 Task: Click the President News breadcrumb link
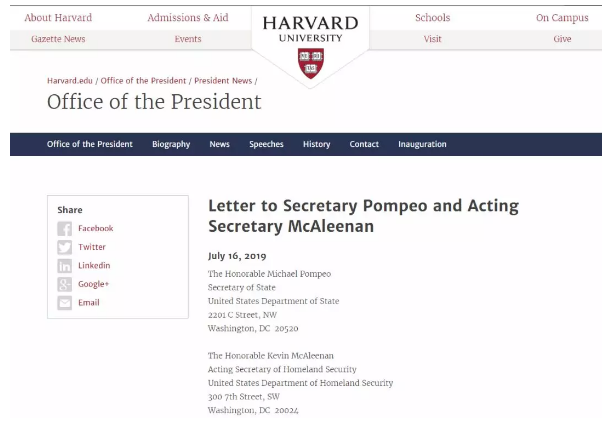pyautogui.click(x=223, y=80)
